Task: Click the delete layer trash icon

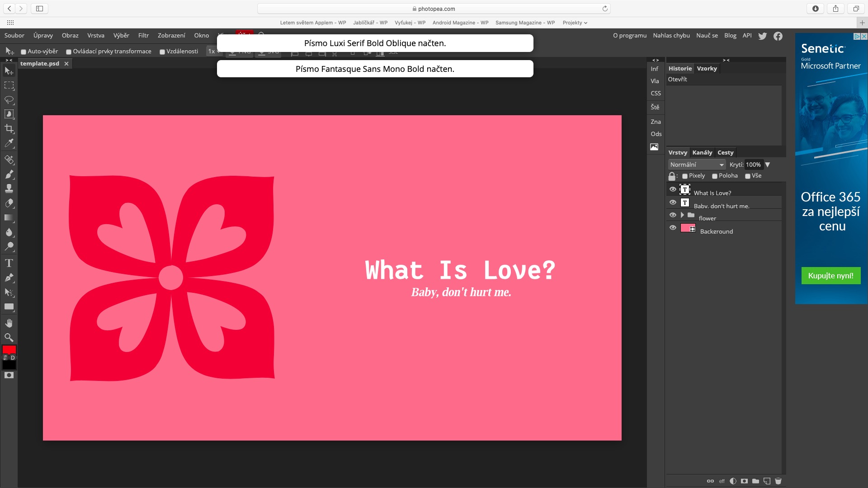Action: point(778,481)
